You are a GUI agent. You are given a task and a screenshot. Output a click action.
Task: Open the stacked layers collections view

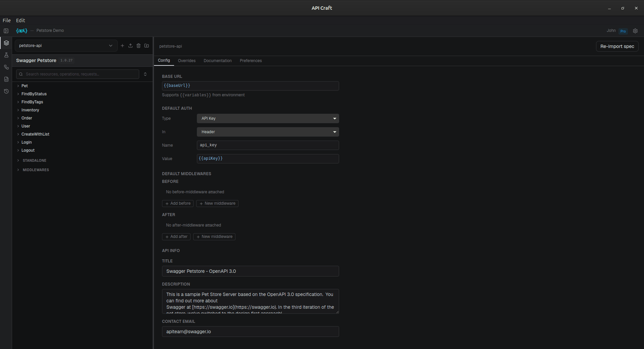tap(6, 43)
